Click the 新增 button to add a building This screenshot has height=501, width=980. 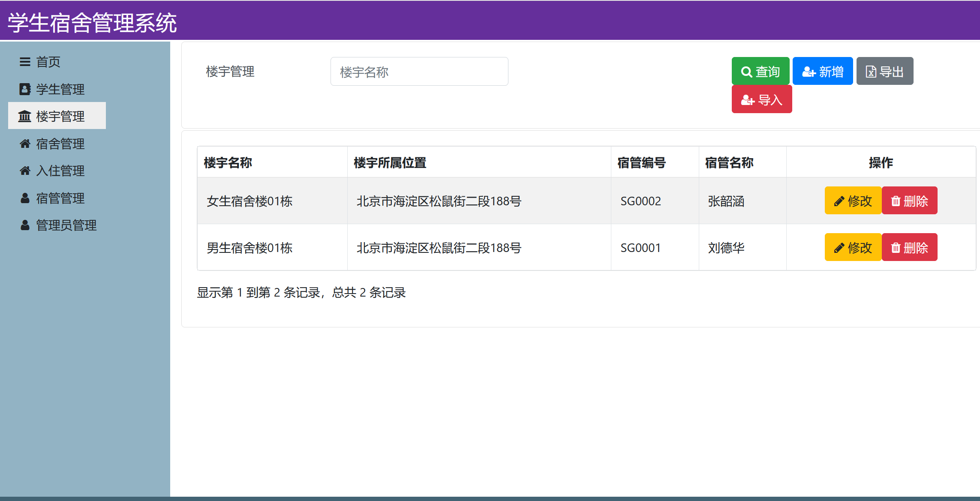tap(822, 71)
